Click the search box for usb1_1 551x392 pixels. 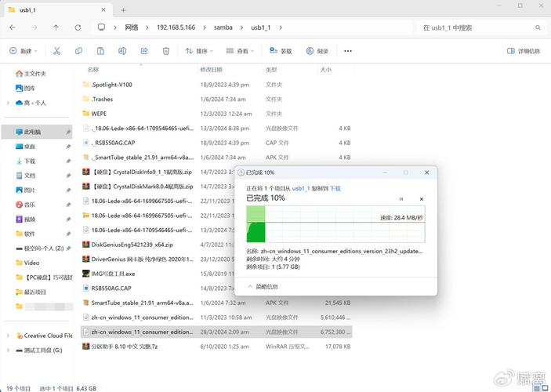tap(481, 27)
